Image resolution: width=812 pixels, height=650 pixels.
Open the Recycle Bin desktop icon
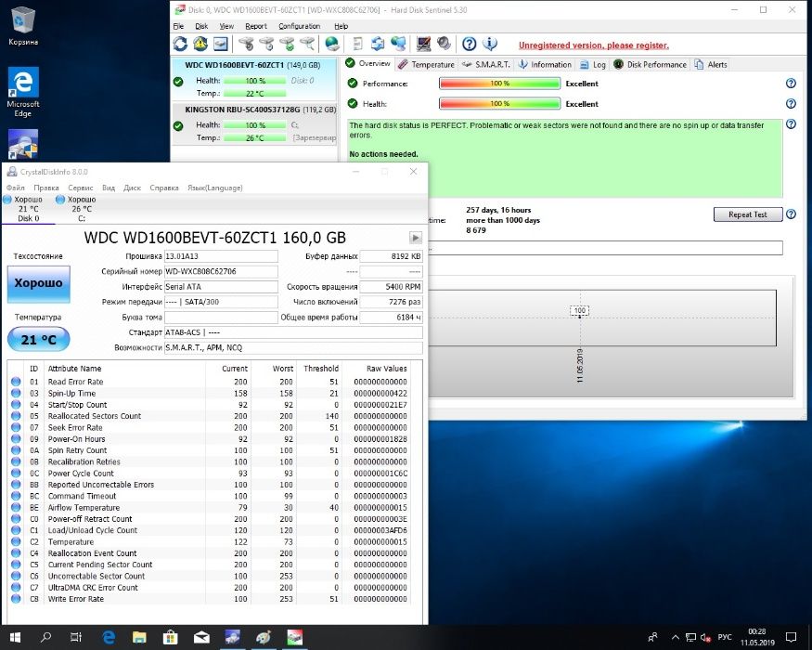(23, 26)
